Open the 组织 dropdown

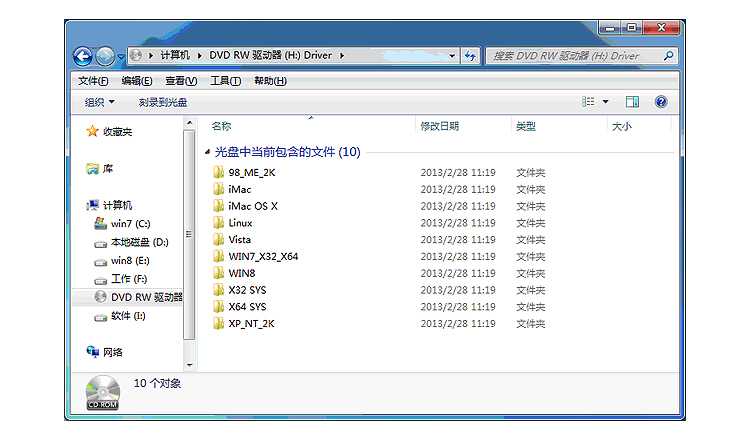(x=99, y=102)
